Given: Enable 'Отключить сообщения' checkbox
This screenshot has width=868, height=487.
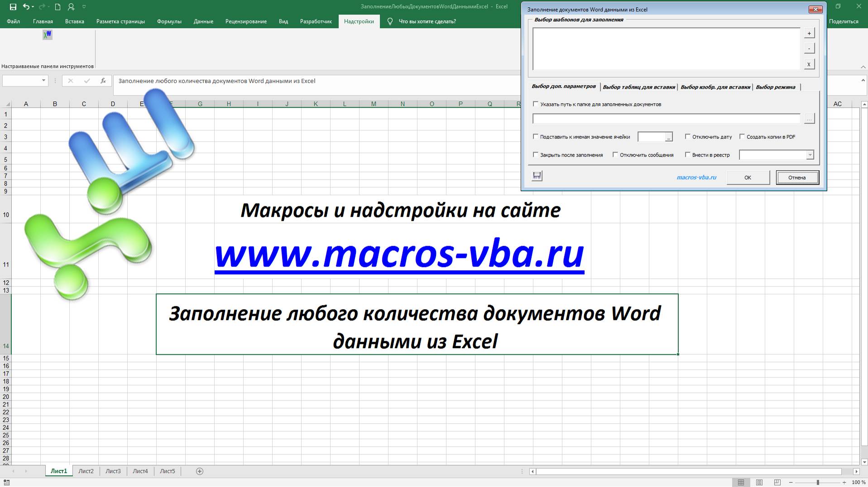Looking at the screenshot, I should click(614, 154).
